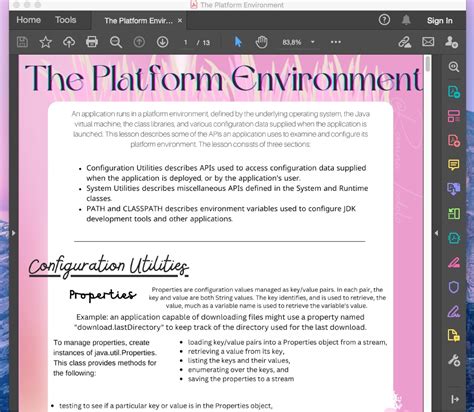
Task: Click the Sign In button
Action: tap(440, 21)
